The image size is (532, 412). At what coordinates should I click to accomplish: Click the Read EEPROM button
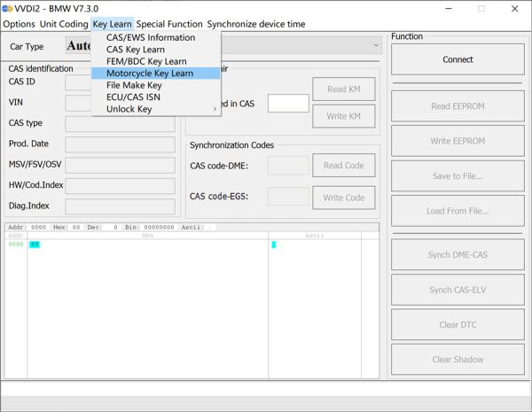pos(458,106)
